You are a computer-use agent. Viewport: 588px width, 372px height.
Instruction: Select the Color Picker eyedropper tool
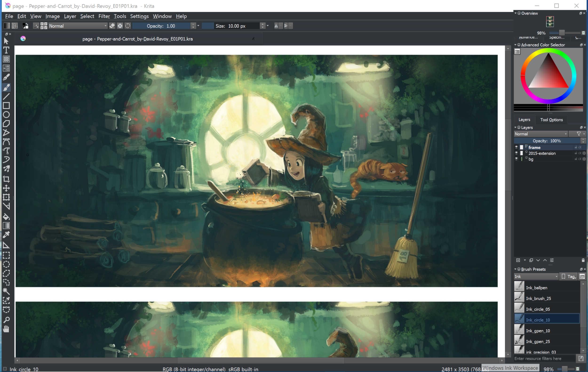tap(6, 235)
